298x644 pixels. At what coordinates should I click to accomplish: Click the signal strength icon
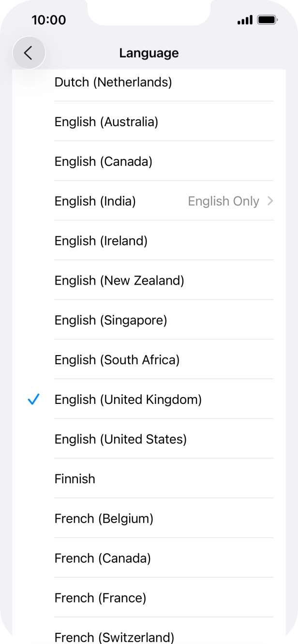pyautogui.click(x=245, y=20)
